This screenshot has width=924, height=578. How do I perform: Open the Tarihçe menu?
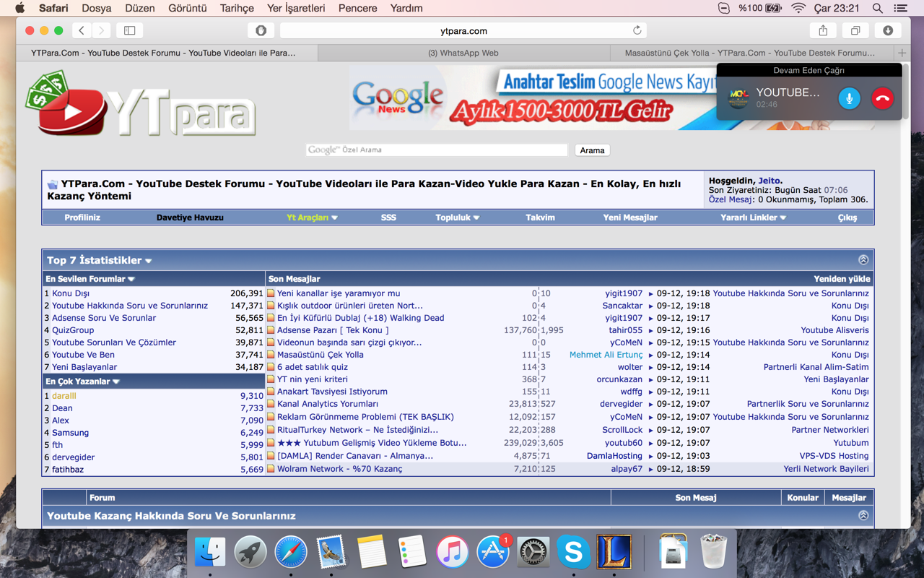coord(237,8)
